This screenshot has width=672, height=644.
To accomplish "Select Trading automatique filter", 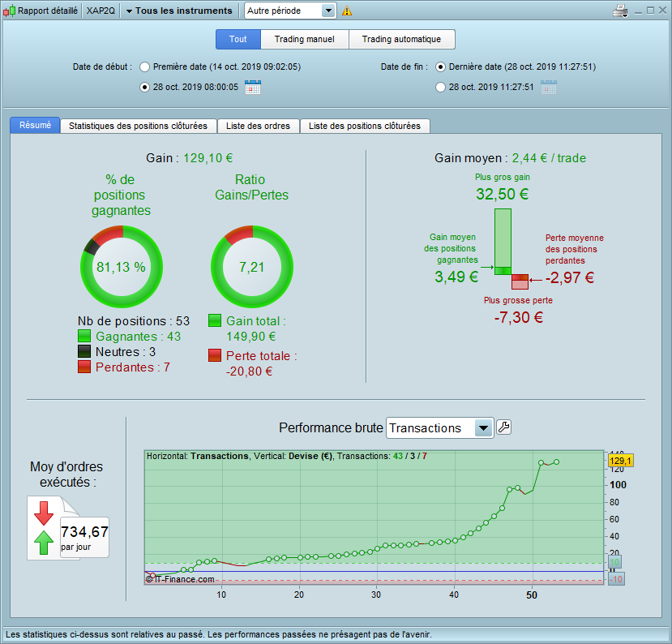I will point(401,40).
